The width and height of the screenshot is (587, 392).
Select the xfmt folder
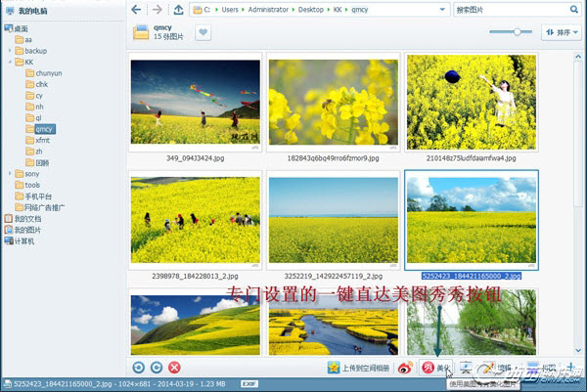pyautogui.click(x=38, y=140)
